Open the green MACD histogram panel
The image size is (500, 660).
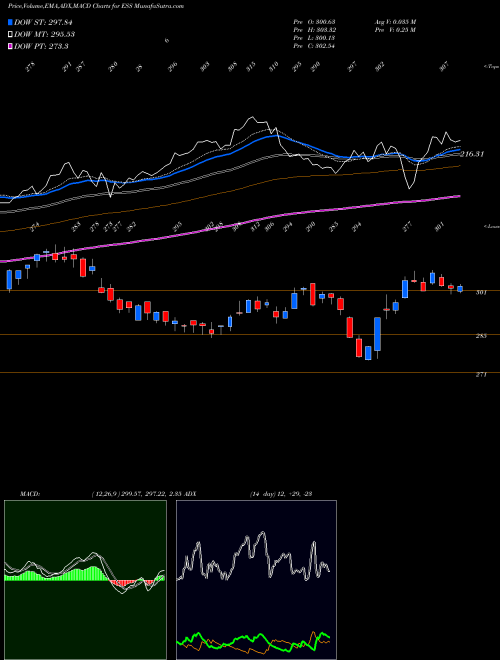(x=85, y=580)
